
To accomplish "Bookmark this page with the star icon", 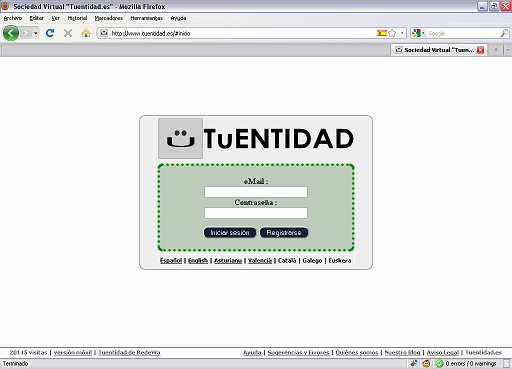I will coord(392,33).
